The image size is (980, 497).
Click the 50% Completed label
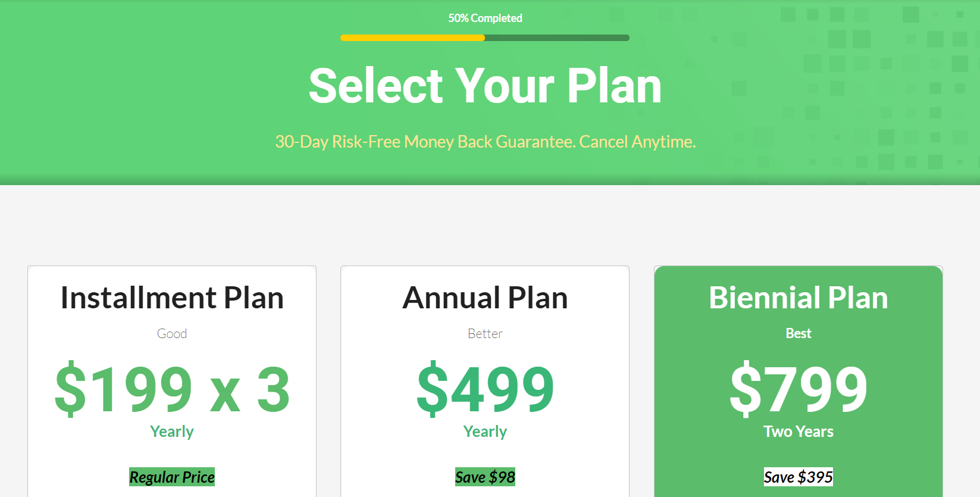click(x=485, y=18)
